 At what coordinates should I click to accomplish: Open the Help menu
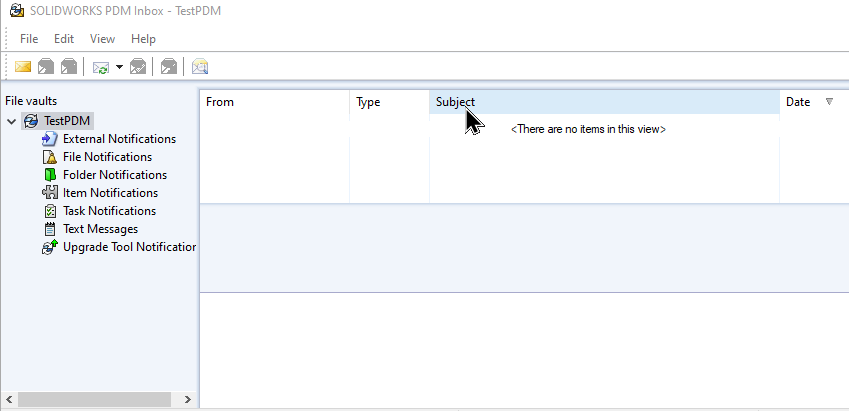(x=143, y=39)
